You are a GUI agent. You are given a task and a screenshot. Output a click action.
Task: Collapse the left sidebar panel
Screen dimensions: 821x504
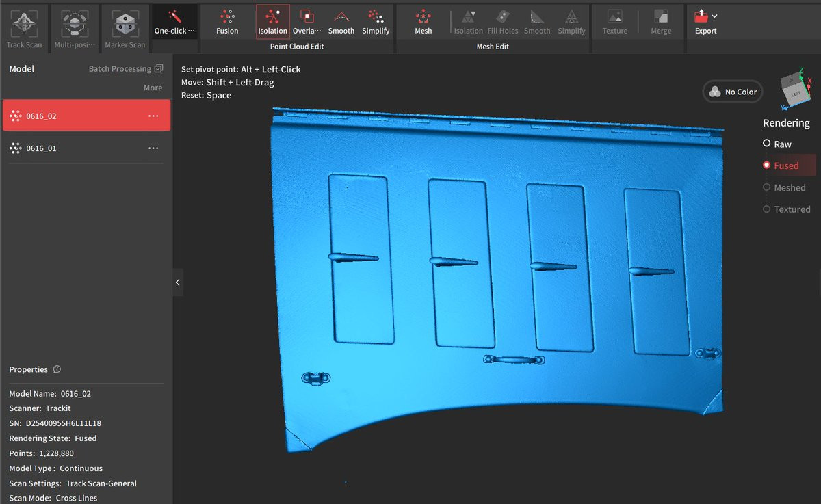tap(177, 282)
